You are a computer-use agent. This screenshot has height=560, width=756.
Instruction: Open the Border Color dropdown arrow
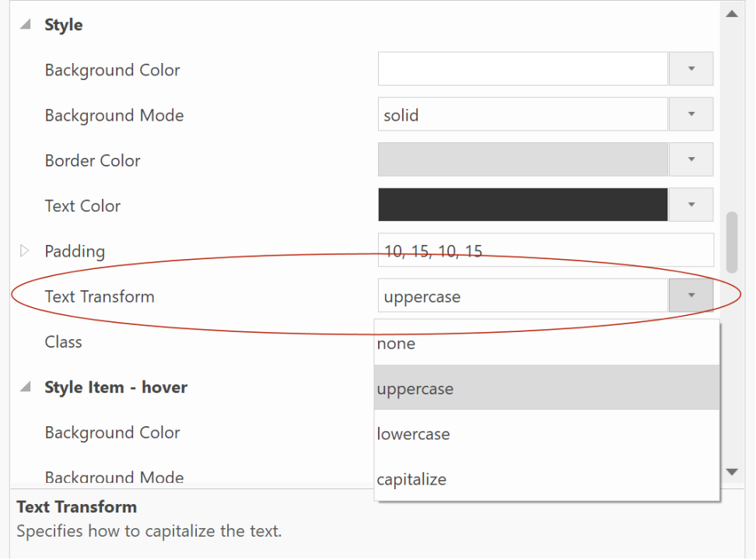tap(691, 159)
